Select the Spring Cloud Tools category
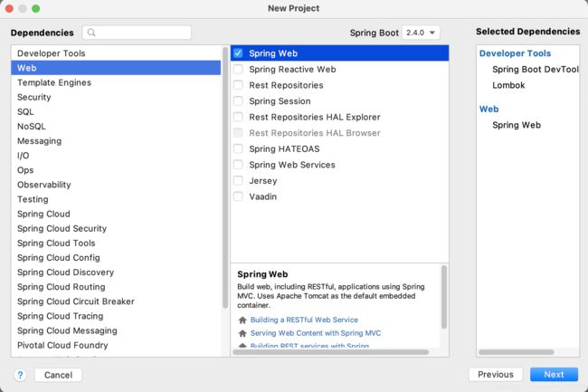The width and height of the screenshot is (588, 392). click(116, 244)
